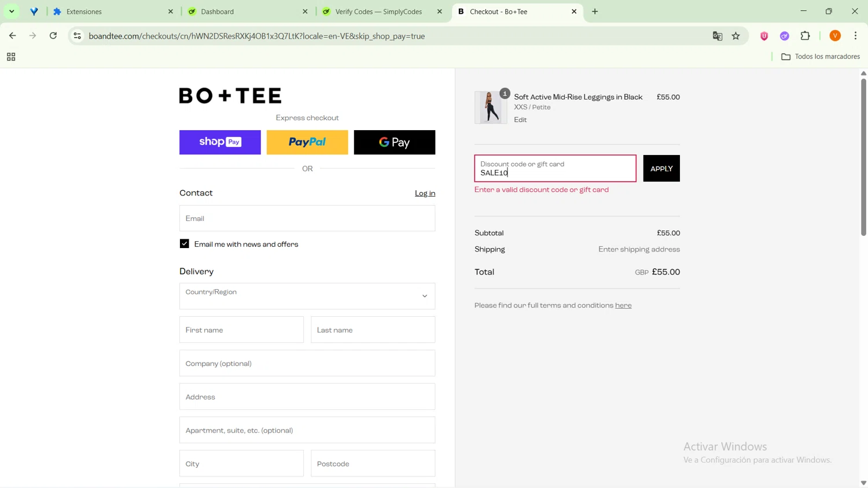The width and height of the screenshot is (868, 488).
Task: Switch to the Extensiones tab
Action: point(113,12)
